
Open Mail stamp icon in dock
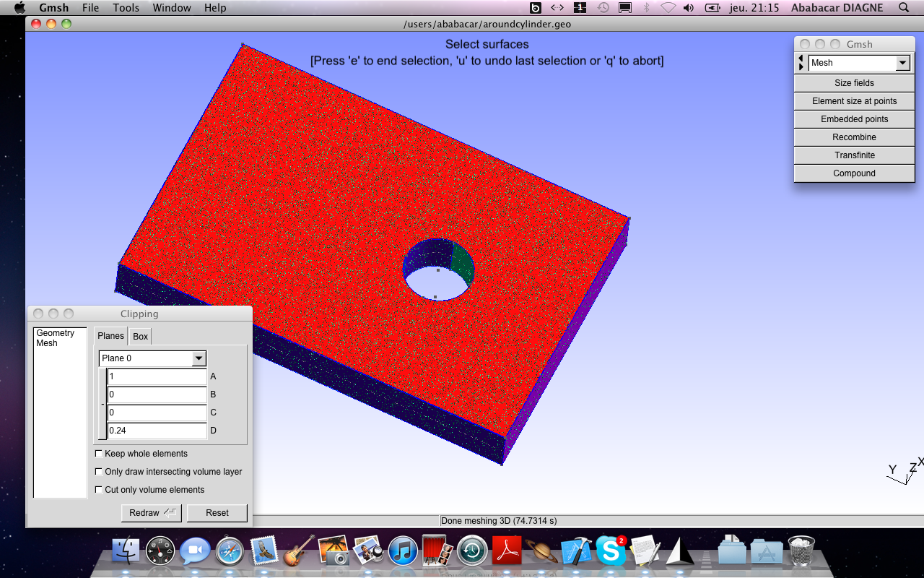pyautogui.click(x=264, y=551)
